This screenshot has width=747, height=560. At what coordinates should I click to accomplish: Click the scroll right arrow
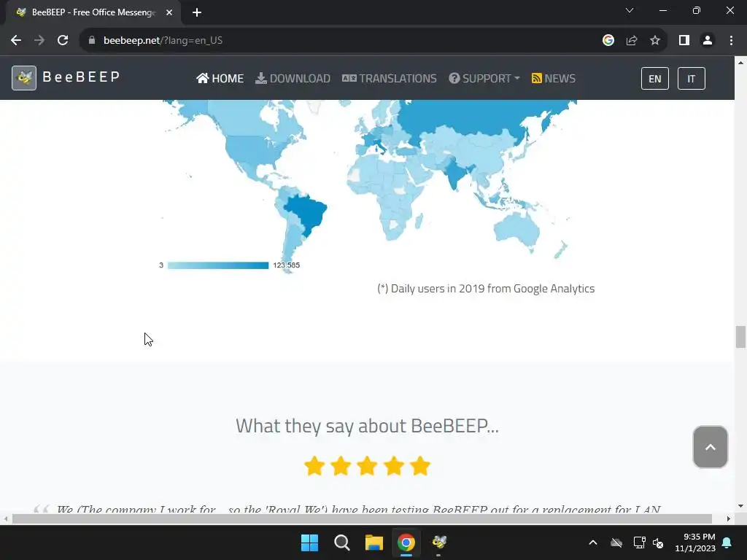729,519
